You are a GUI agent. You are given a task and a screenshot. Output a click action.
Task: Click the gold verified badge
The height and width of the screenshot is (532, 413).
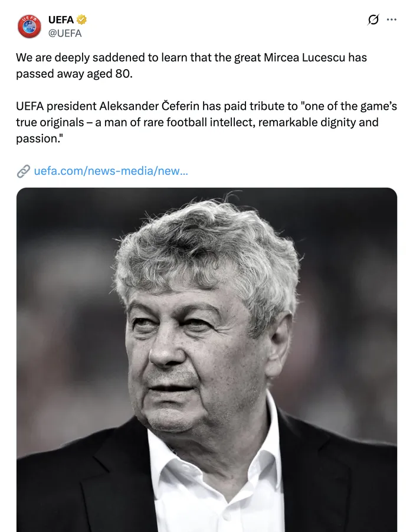[82, 20]
